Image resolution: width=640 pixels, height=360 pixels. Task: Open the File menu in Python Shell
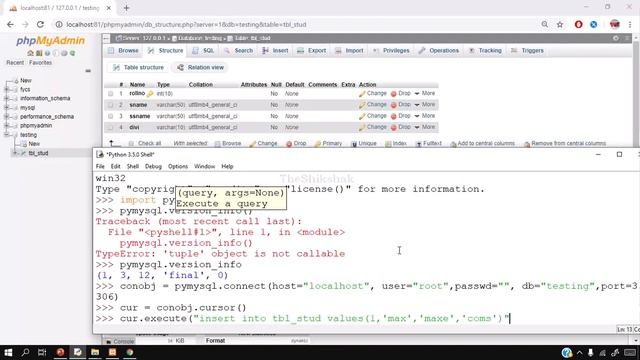click(100, 167)
